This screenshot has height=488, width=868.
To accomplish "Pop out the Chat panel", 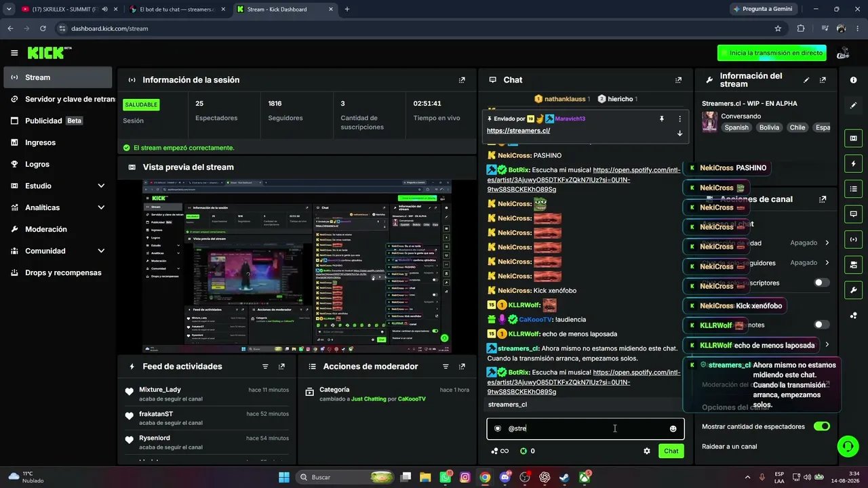I will click(678, 80).
